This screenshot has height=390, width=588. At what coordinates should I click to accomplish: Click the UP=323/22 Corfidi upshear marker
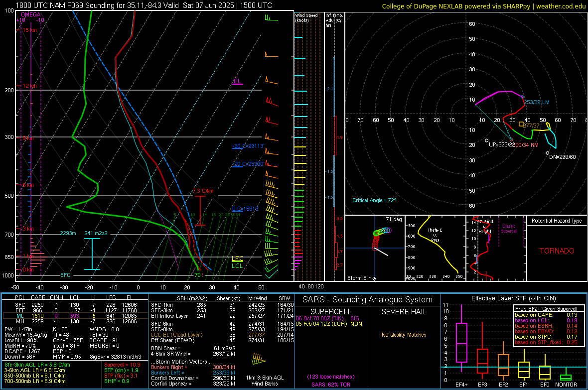486,140
